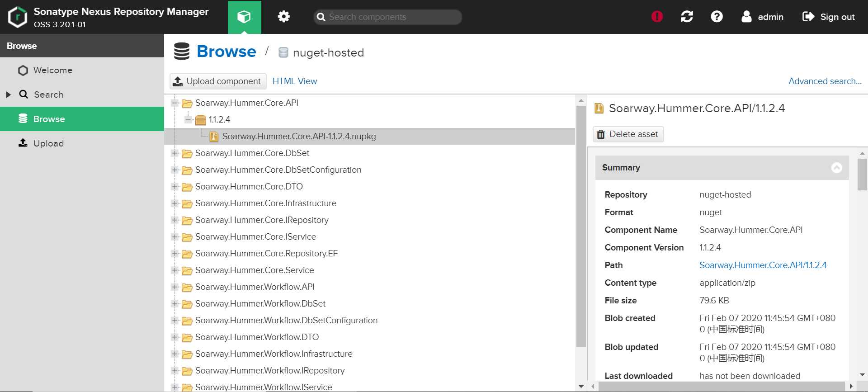This screenshot has width=868, height=392.
Task: Select Soarway.Hummer.Workflow.IRepository tree item
Action: point(270,371)
